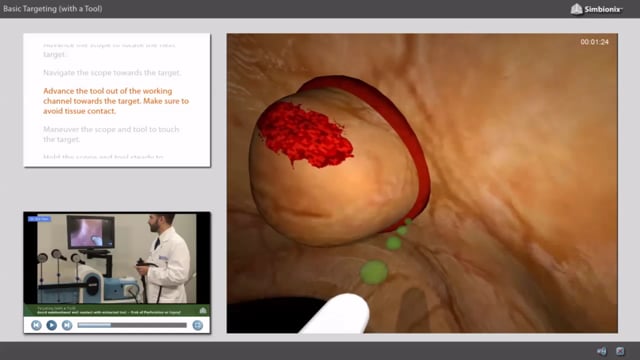Click the instructor video thumbnail

coord(117,258)
